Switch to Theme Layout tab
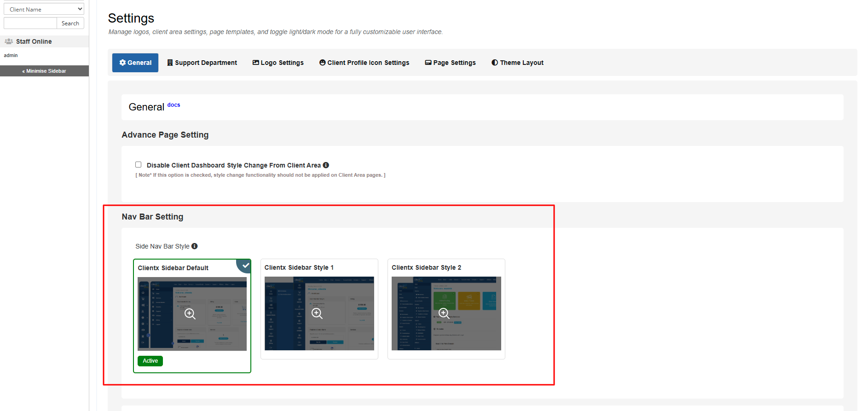The height and width of the screenshot is (411, 868). click(517, 63)
